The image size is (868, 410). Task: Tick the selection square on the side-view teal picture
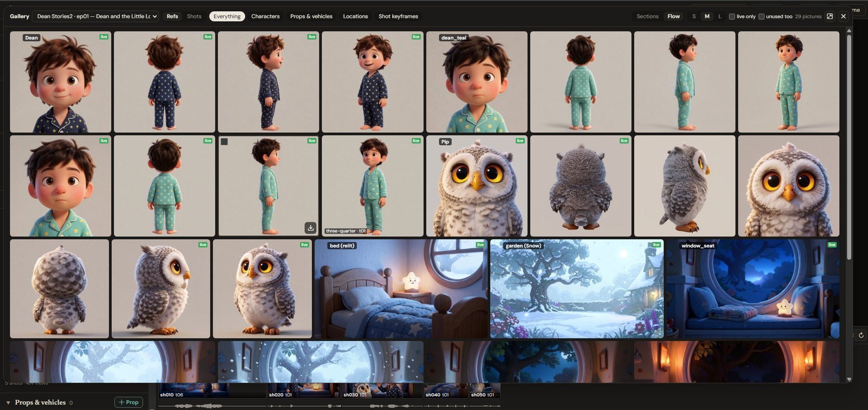point(224,142)
